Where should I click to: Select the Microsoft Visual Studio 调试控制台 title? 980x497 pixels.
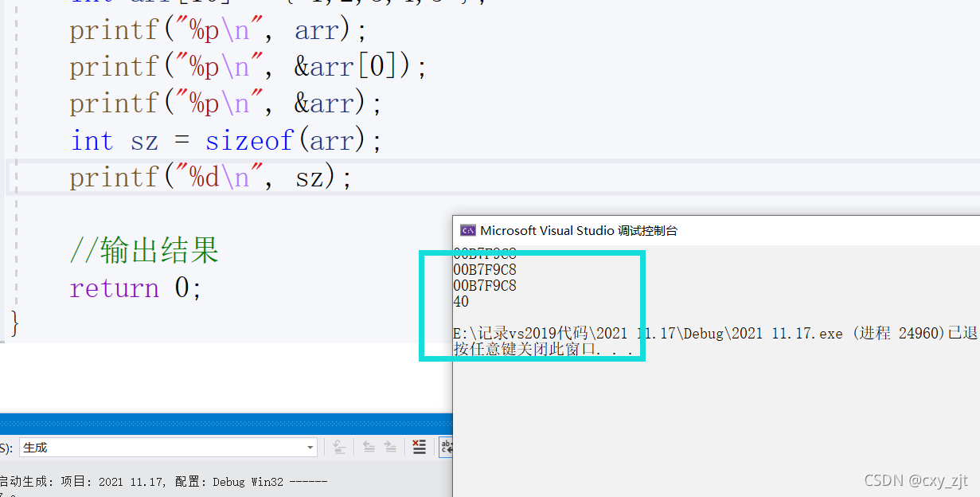tap(579, 231)
